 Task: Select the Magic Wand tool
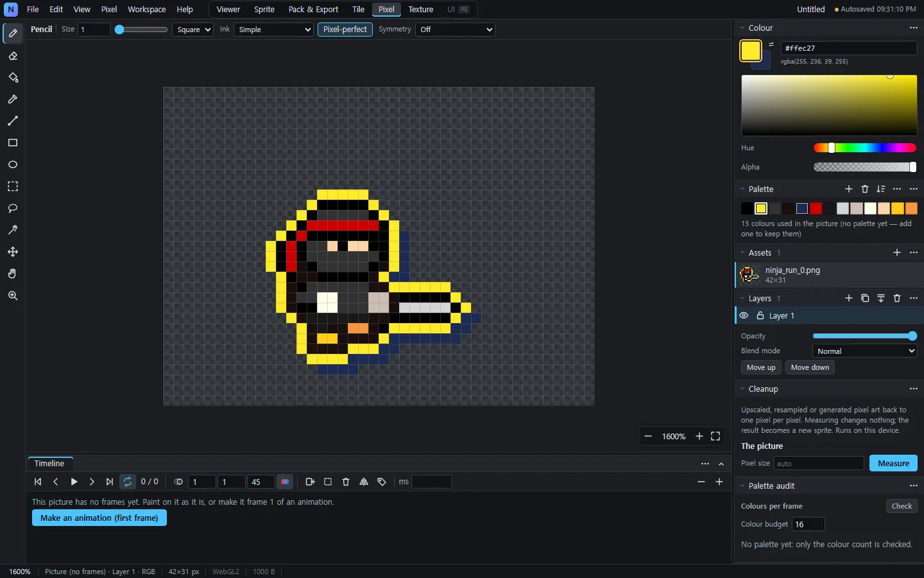coord(13,230)
